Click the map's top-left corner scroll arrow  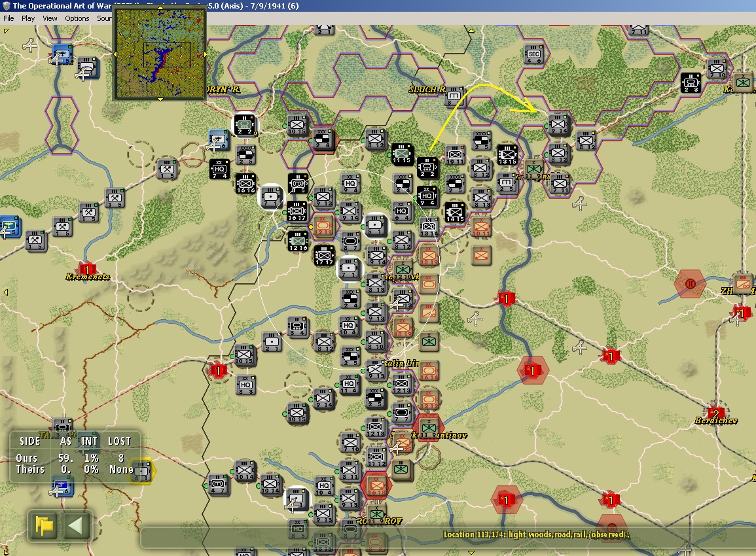pyautogui.click(x=6, y=31)
